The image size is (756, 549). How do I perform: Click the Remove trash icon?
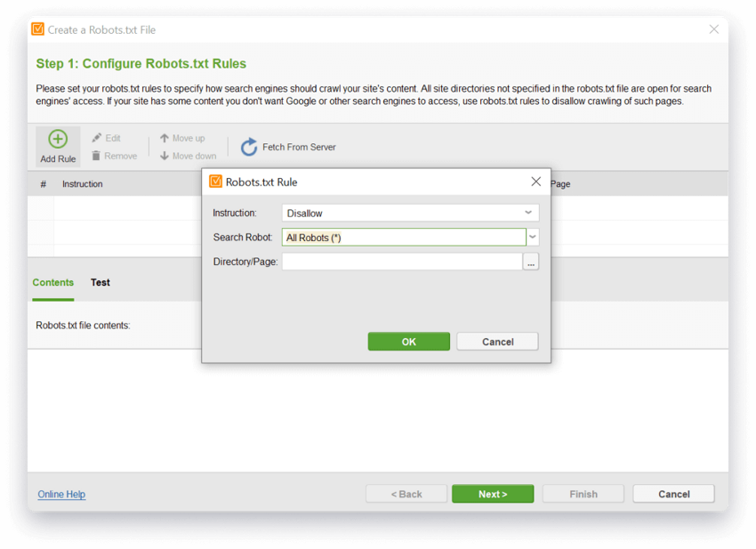[96, 155]
